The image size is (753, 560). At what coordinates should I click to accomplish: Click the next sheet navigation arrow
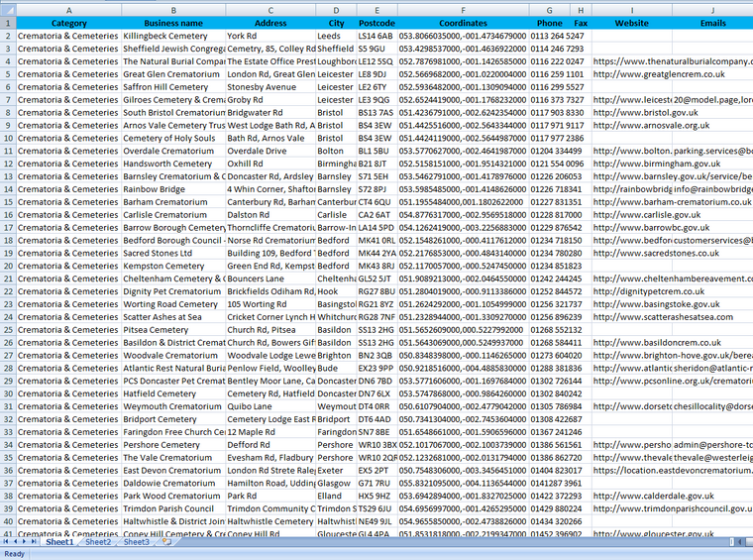(24, 542)
